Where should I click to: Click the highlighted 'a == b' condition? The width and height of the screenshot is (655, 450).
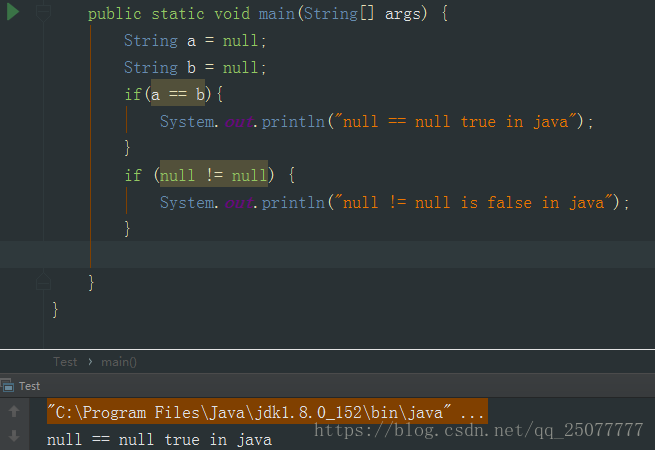coord(178,93)
